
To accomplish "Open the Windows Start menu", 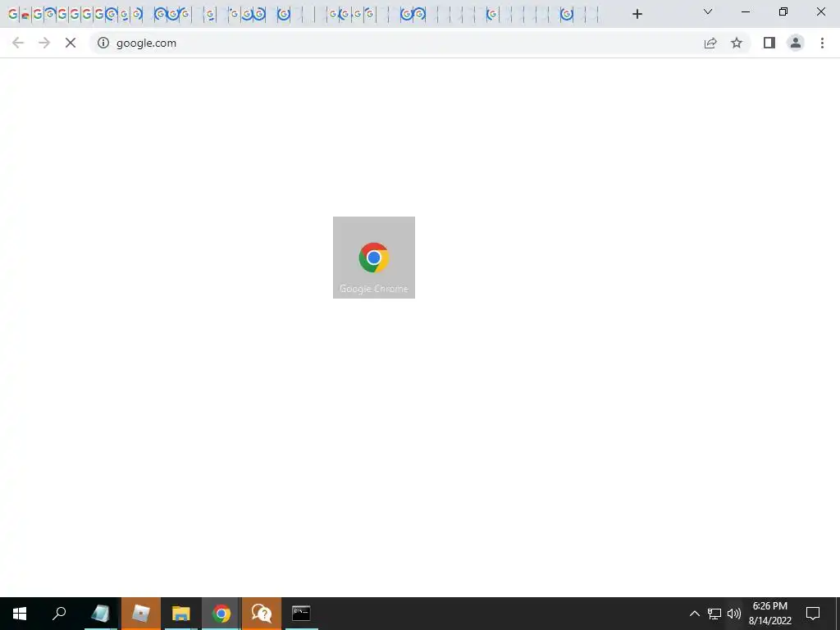I will click(20, 614).
